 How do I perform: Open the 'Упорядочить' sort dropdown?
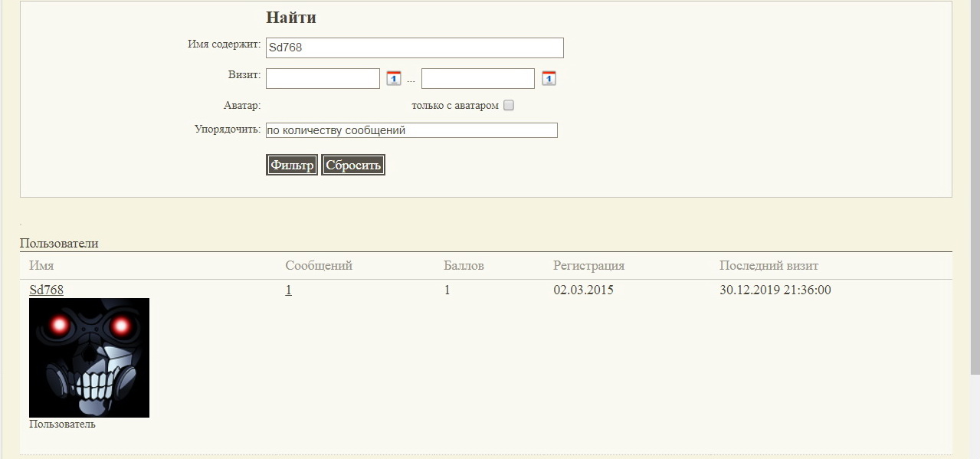pyautogui.click(x=411, y=130)
